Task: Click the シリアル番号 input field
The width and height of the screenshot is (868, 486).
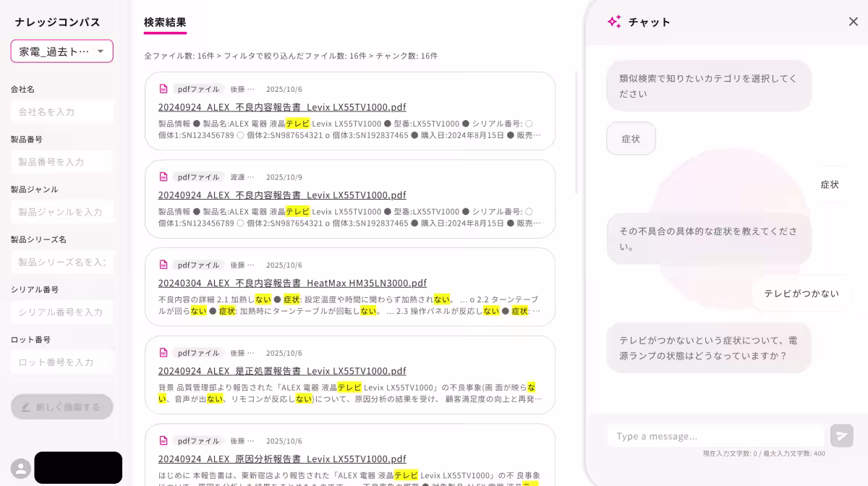Action: [62, 312]
